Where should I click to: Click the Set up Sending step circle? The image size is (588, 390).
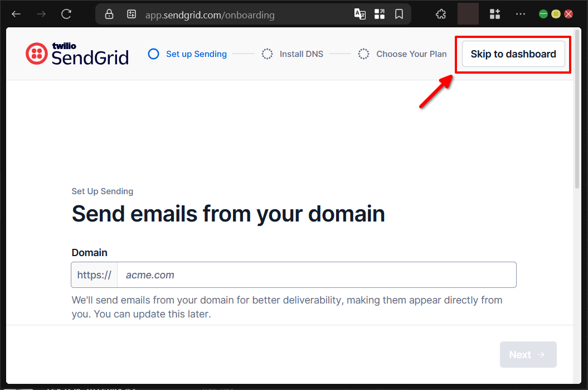click(153, 54)
